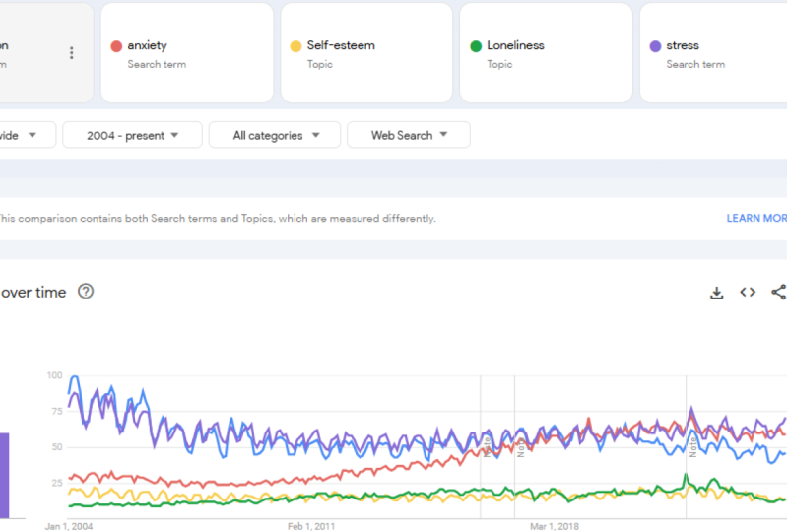Open the embed code icon

[x=748, y=292]
